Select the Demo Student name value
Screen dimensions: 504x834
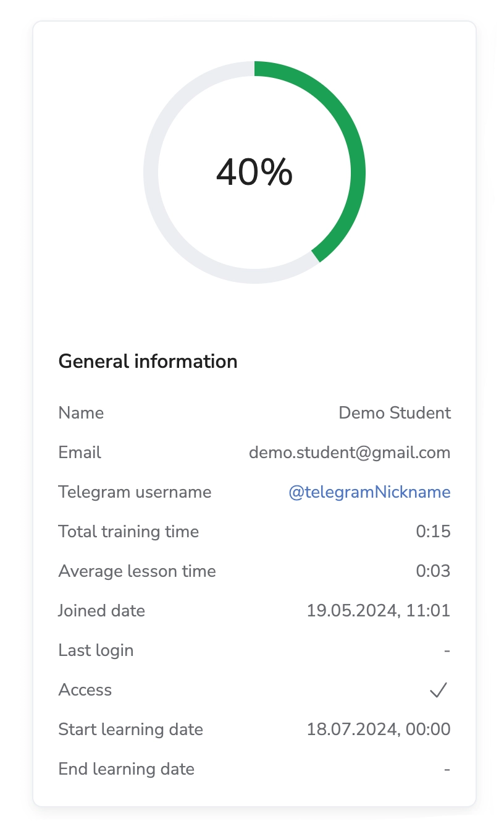[395, 413]
